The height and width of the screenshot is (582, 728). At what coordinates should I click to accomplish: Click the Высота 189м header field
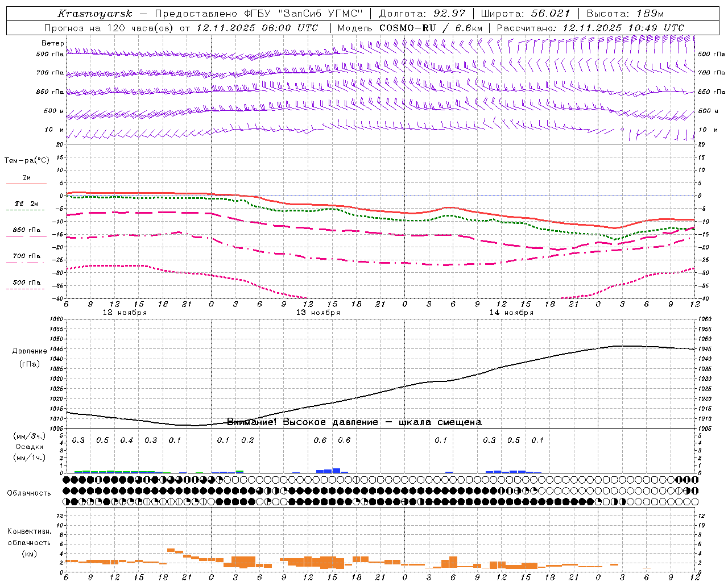pos(624,14)
